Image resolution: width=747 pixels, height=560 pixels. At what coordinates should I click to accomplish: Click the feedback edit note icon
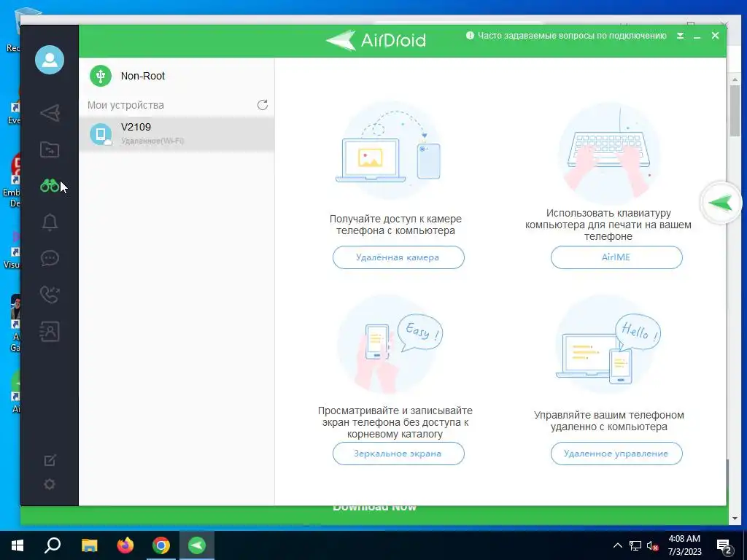[x=50, y=460]
